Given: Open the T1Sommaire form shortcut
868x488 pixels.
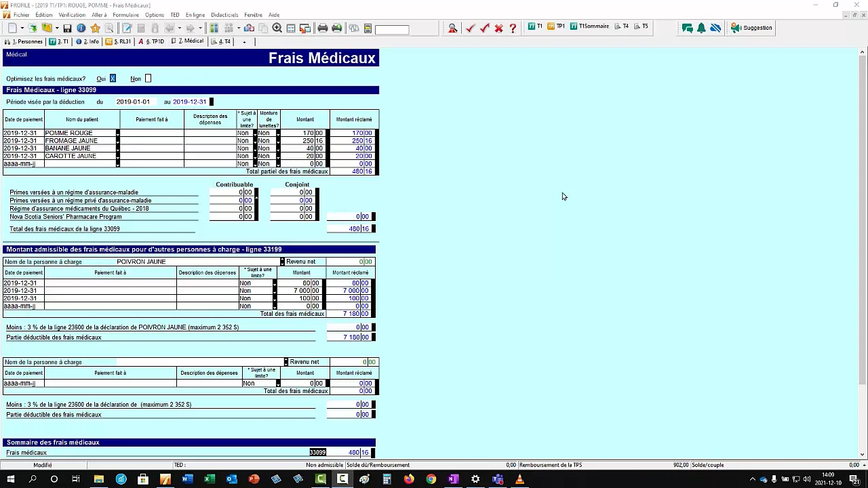Looking at the screenshot, I should click(x=589, y=26).
